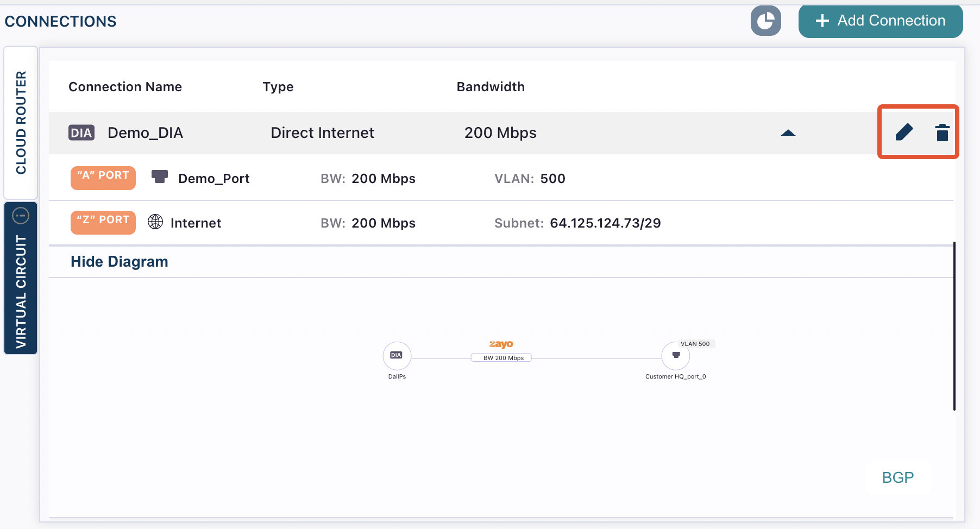This screenshot has width=980, height=529.
Task: Click the Internet label in Z port row
Action: 196,223
